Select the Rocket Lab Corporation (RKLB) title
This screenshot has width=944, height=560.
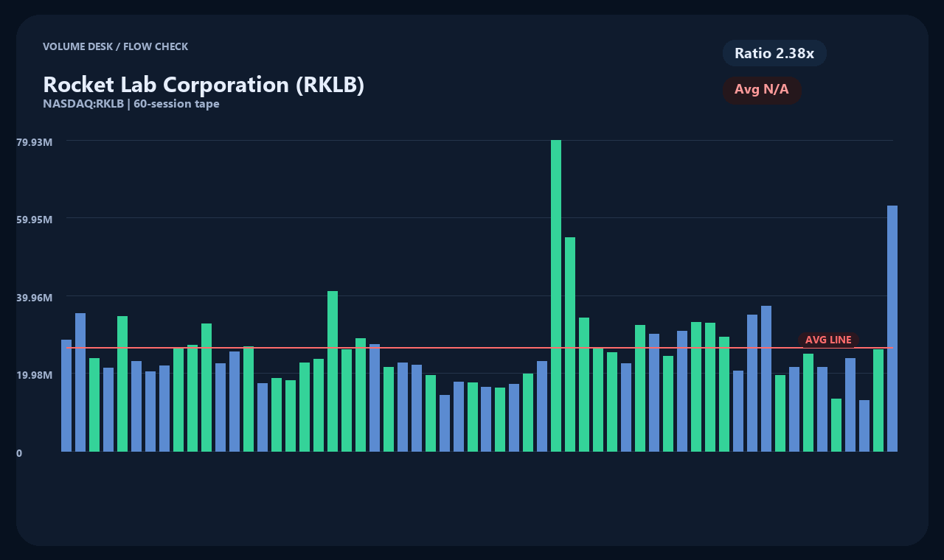(x=204, y=85)
